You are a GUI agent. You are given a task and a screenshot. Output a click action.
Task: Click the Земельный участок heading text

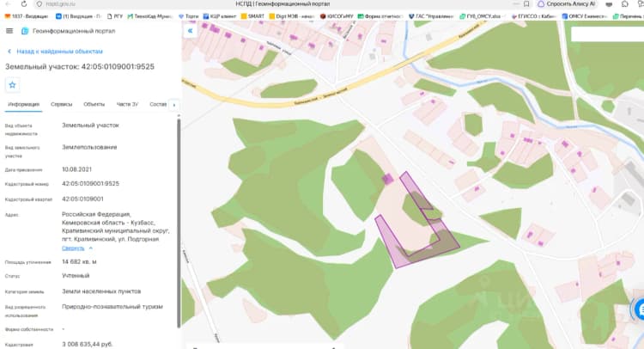pos(80,66)
